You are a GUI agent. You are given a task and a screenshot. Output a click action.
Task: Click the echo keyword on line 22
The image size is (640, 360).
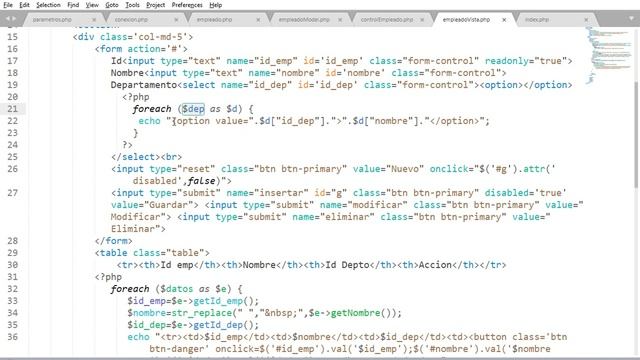[149, 121]
